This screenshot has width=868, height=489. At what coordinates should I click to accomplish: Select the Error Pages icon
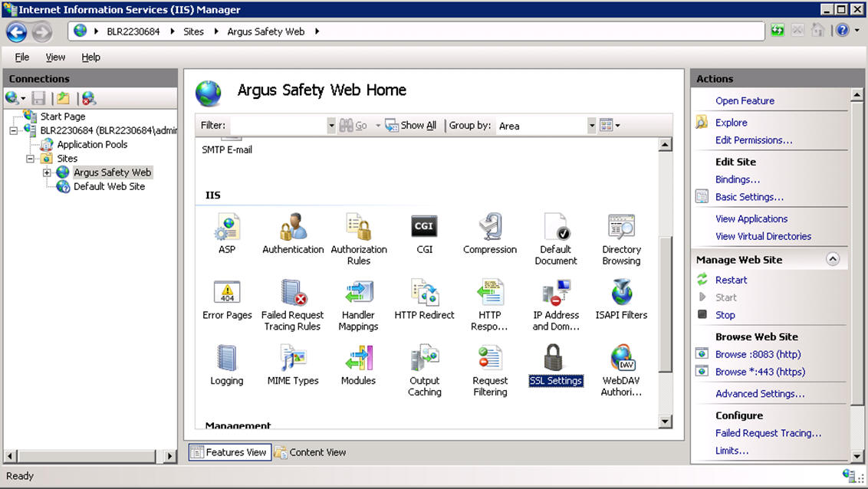click(x=227, y=292)
